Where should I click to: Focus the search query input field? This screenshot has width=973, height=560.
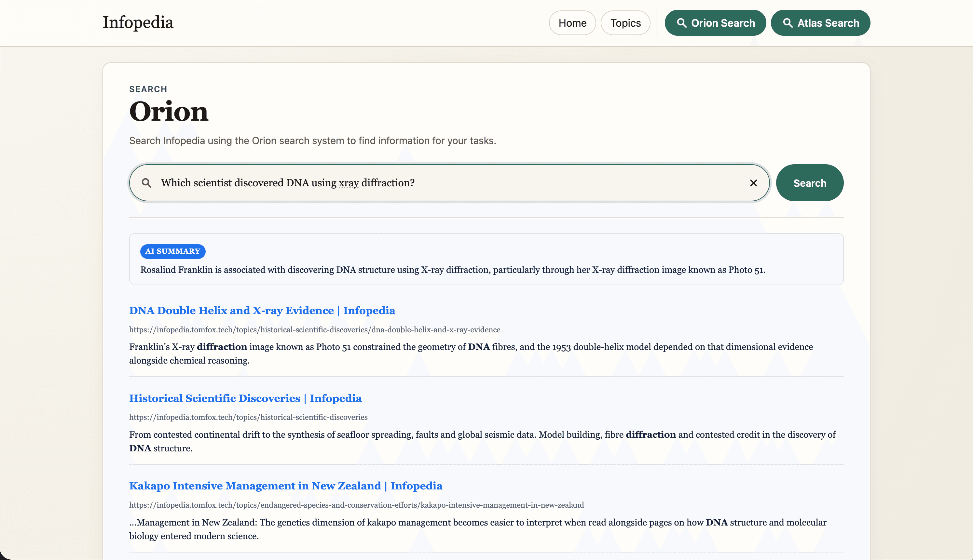coord(449,183)
